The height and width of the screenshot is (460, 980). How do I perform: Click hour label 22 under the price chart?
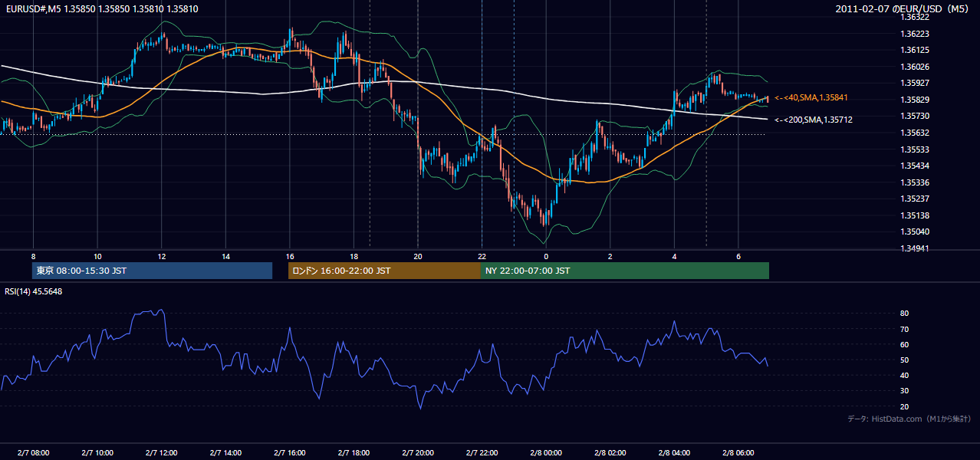[x=482, y=255]
